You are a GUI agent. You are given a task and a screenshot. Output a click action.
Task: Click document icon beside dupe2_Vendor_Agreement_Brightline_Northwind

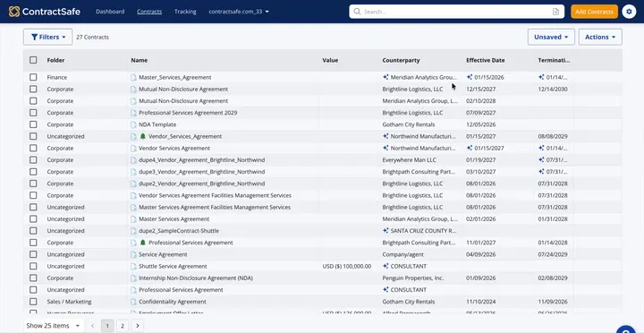pyautogui.click(x=133, y=184)
